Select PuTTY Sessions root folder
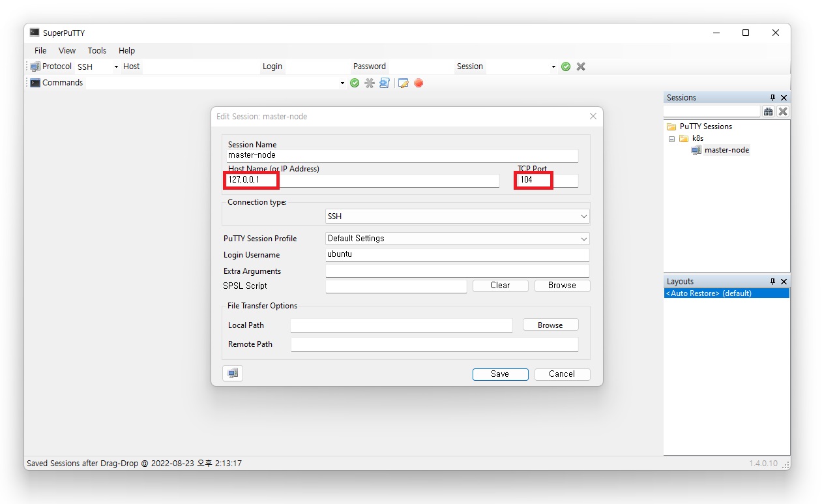This screenshot has width=822, height=504. click(x=705, y=126)
